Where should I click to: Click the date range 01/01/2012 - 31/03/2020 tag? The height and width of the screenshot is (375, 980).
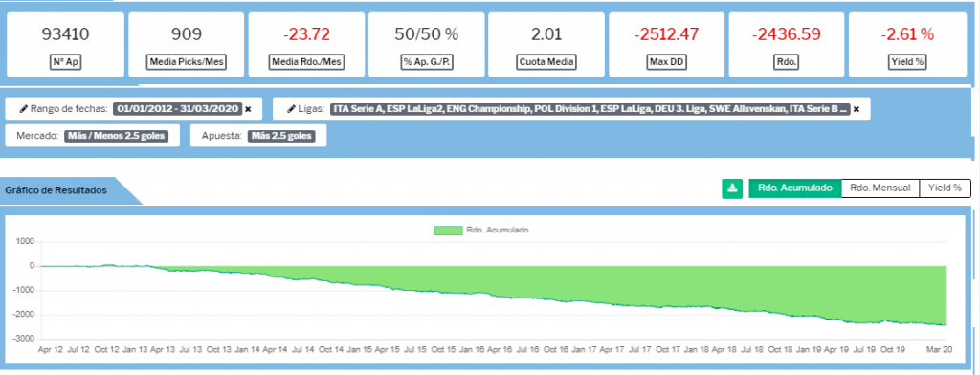(x=177, y=109)
